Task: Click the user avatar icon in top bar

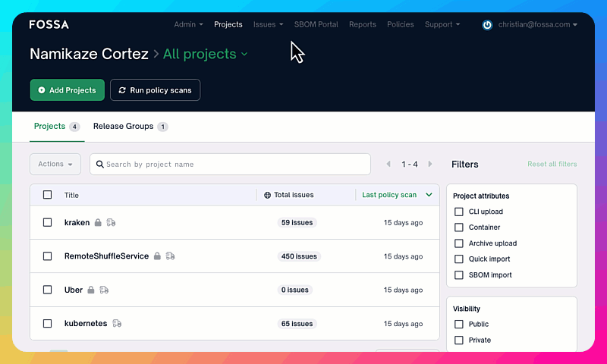Action: (487, 24)
